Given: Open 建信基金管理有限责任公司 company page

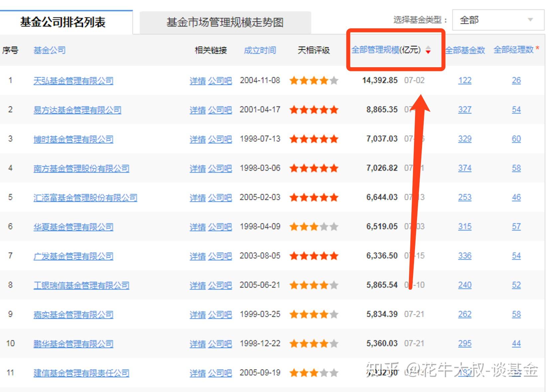Looking at the screenshot, I should [x=81, y=373].
